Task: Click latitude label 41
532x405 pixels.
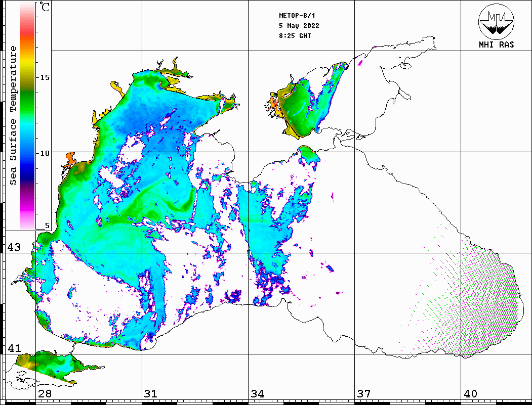Action: pyautogui.click(x=14, y=348)
